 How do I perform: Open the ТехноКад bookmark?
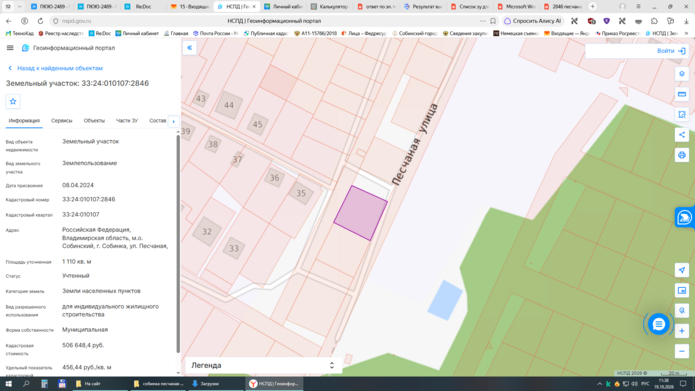tap(20, 33)
